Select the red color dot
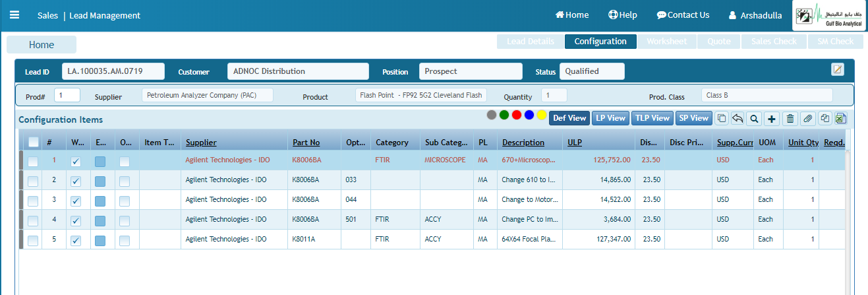This screenshot has height=295, width=868. 517,115
